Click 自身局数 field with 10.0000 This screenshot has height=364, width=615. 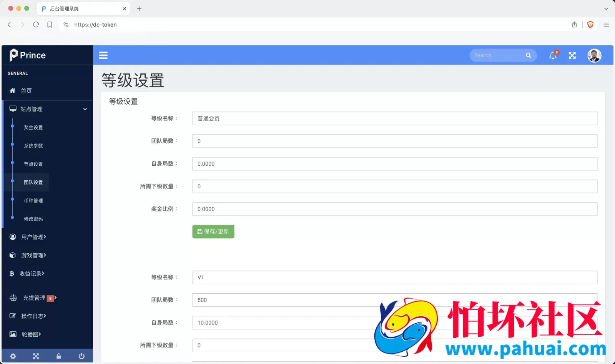point(395,323)
